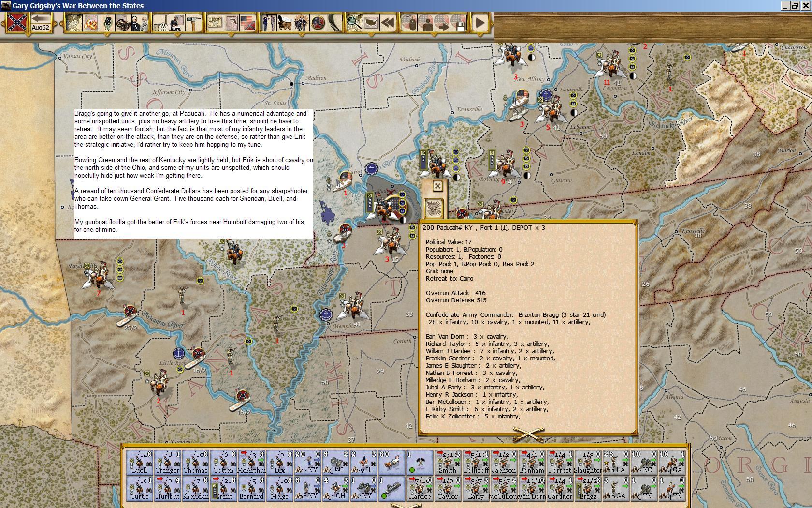812x508 pixels.
Task: Select the Bragg army commander card
Action: pyautogui.click(x=588, y=488)
